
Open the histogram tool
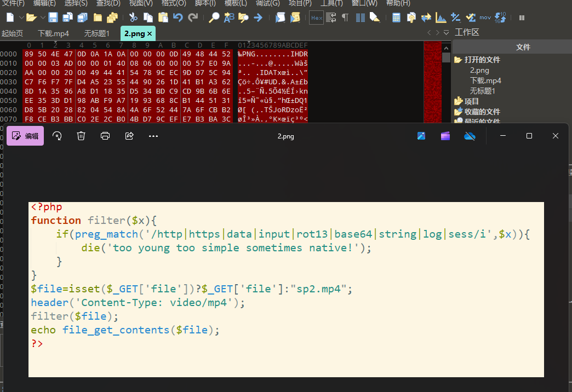[441, 17]
